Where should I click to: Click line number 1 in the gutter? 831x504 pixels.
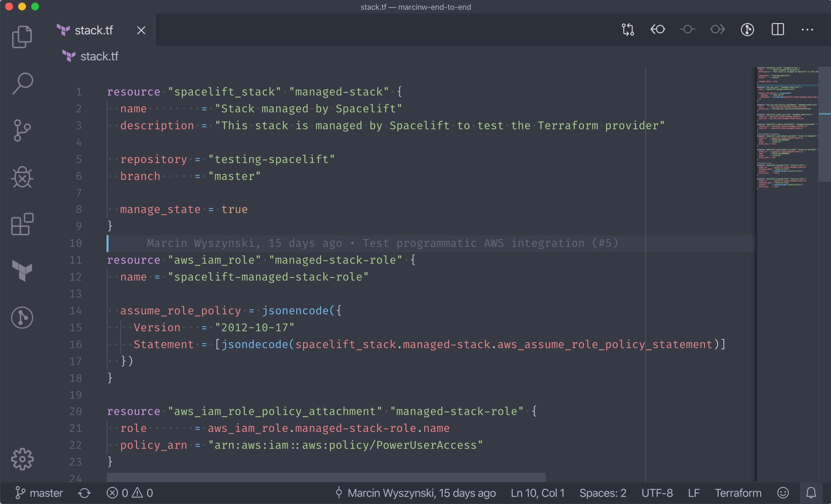tap(79, 92)
